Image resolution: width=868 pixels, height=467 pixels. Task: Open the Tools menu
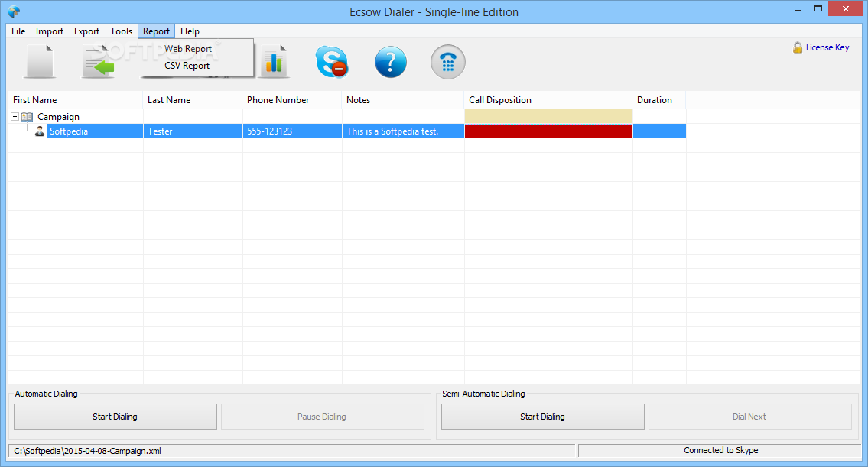tap(122, 31)
